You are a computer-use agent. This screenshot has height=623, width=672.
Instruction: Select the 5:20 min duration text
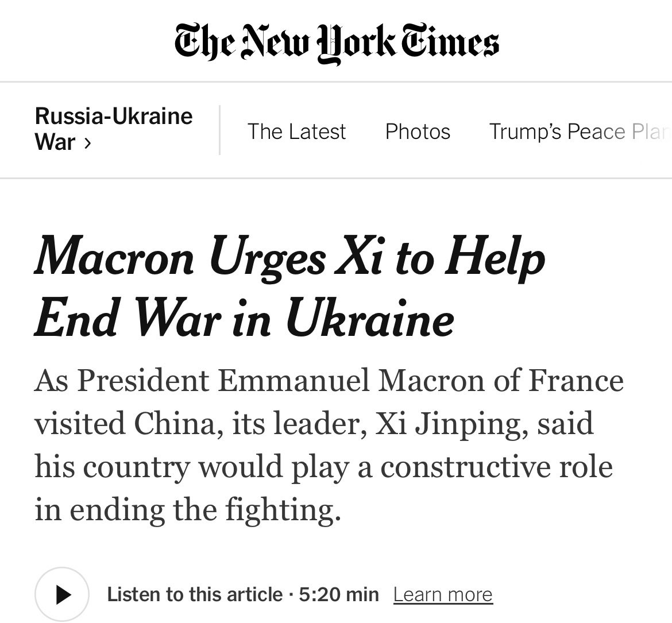click(338, 595)
